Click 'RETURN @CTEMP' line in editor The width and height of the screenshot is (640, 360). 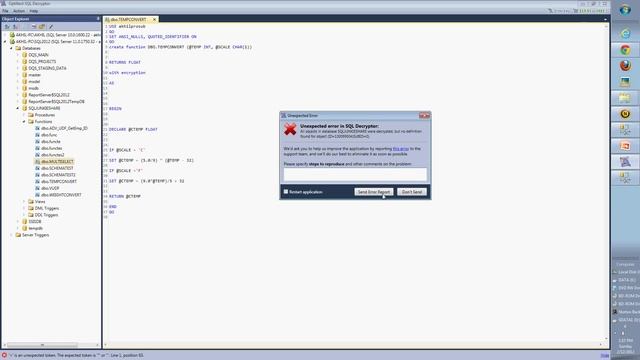coord(124,196)
